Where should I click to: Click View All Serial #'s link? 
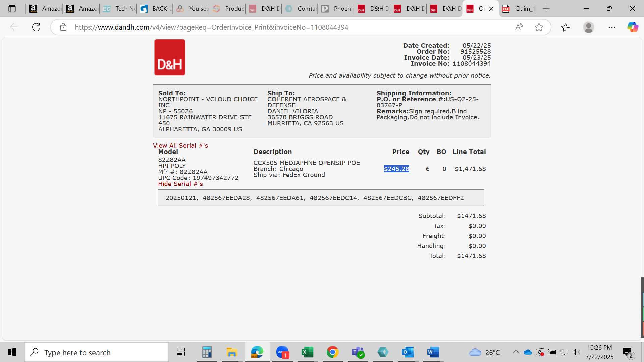[180, 146]
